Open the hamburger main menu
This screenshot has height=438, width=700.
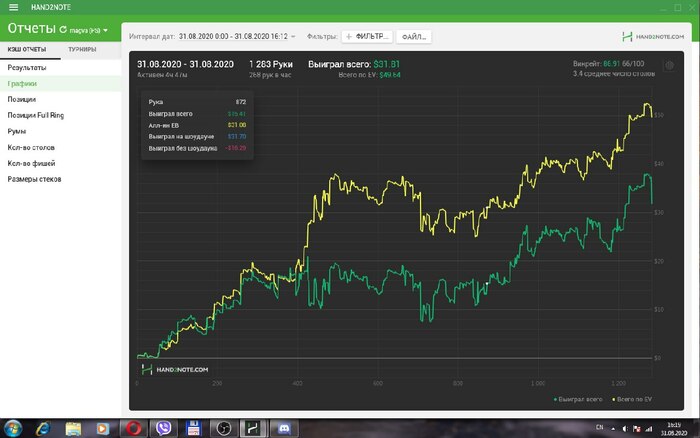tap(13, 7)
